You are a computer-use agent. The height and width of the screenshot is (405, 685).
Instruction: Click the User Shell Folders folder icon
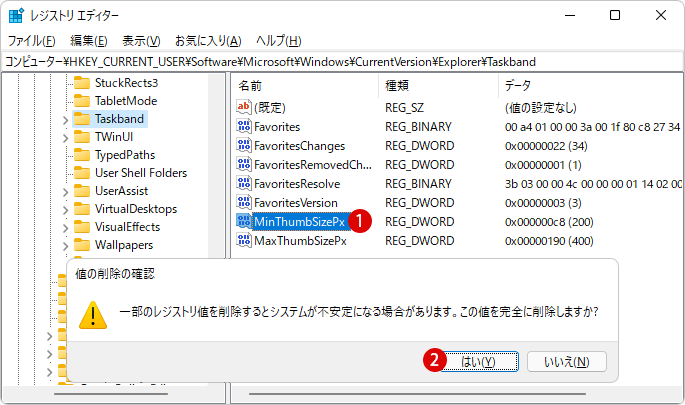tap(82, 173)
